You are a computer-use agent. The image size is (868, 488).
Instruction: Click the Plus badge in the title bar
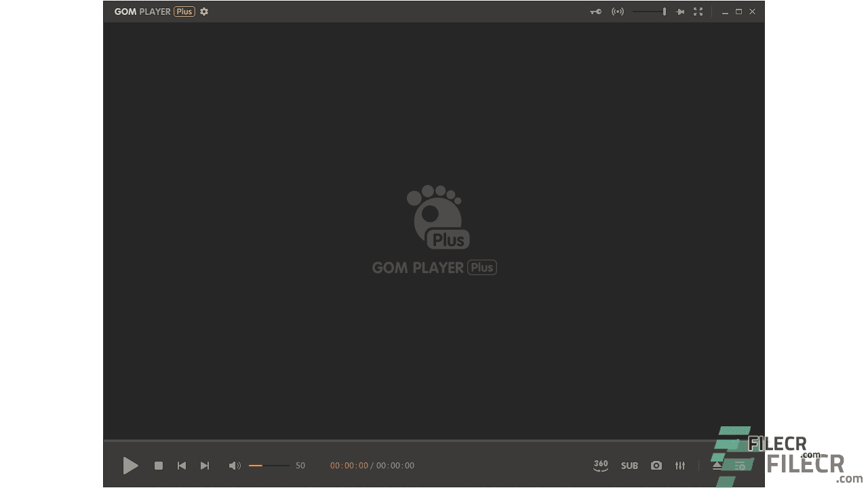(x=183, y=12)
